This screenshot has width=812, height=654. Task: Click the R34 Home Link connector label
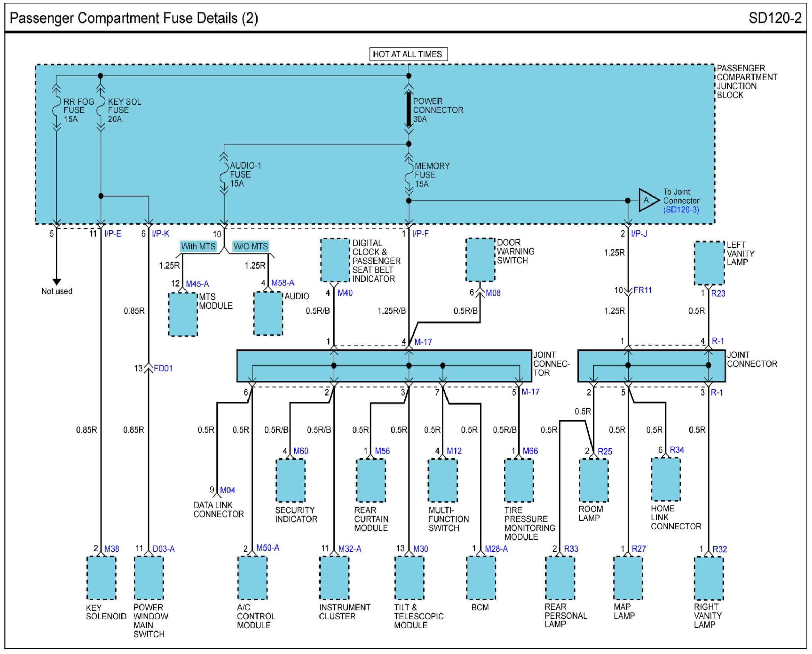click(x=677, y=450)
